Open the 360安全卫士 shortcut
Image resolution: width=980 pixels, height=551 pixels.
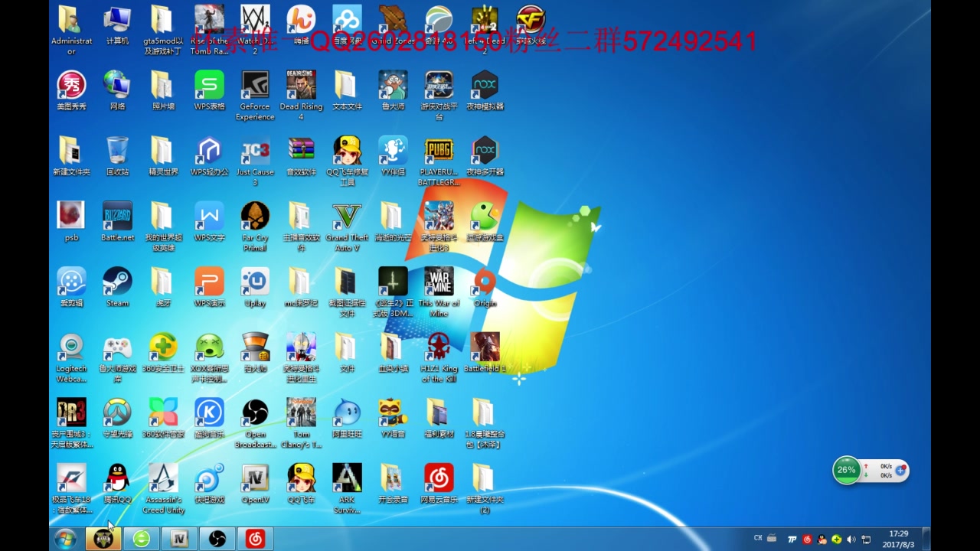[163, 353]
